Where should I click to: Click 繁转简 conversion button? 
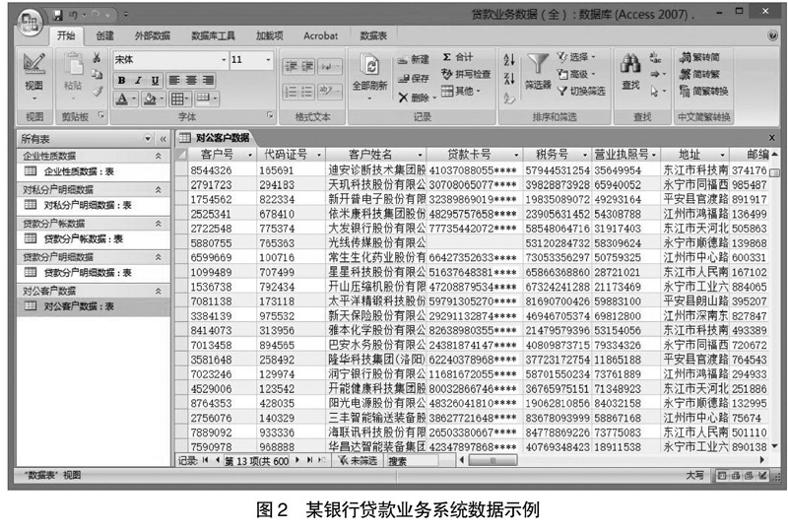click(699, 57)
